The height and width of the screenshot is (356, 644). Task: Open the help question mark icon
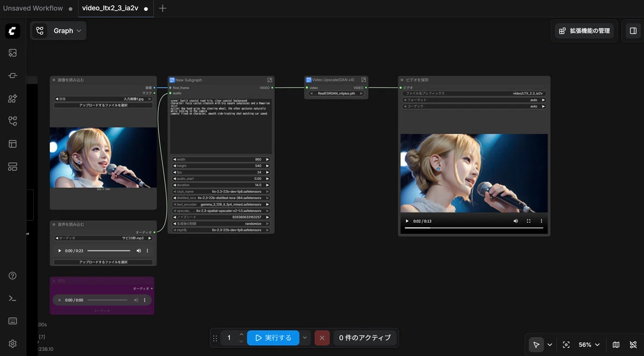[13, 276]
